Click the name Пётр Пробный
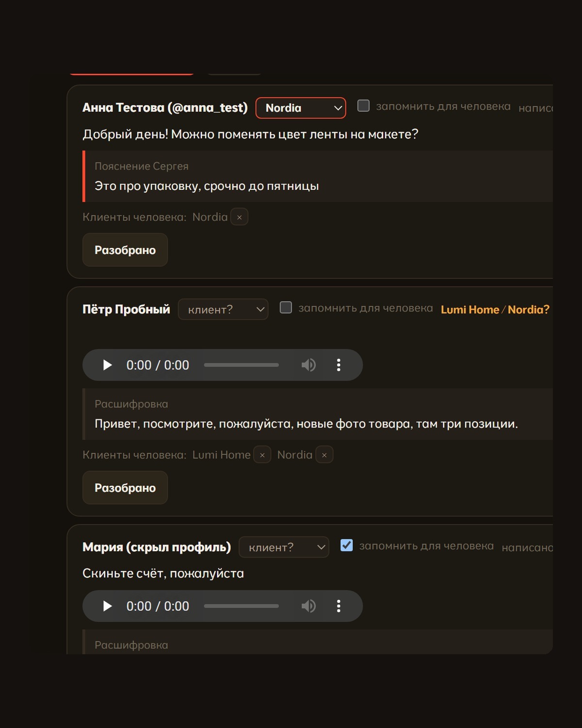Image resolution: width=582 pixels, height=728 pixels. 126,309
